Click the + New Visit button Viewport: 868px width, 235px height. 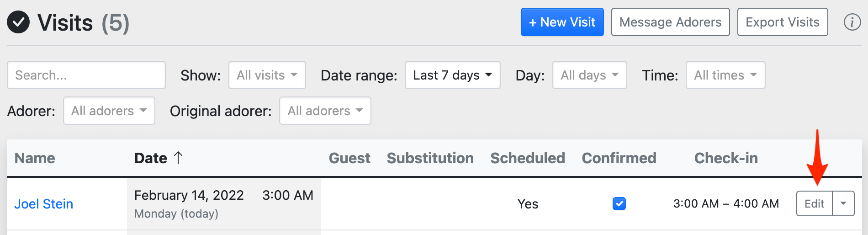[562, 22]
